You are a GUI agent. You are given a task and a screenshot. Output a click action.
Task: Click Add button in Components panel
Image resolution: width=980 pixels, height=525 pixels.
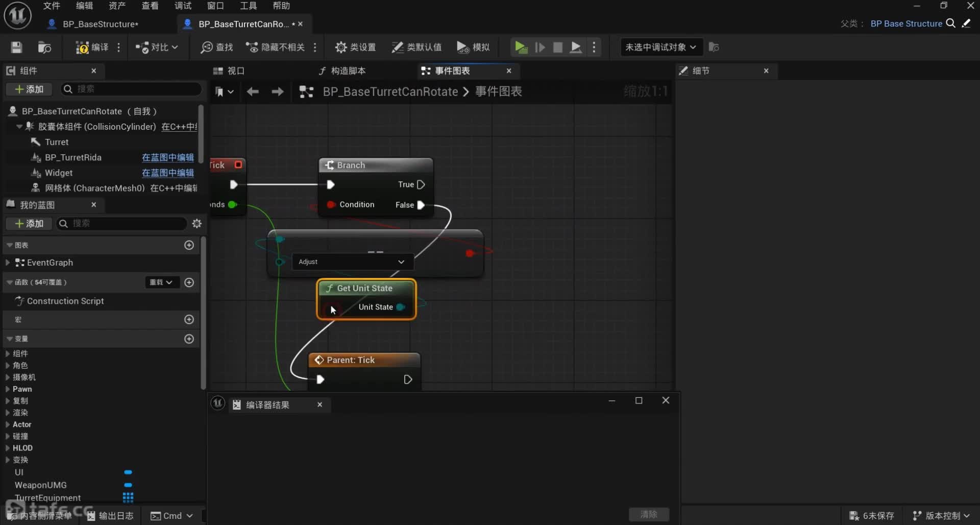coord(29,89)
